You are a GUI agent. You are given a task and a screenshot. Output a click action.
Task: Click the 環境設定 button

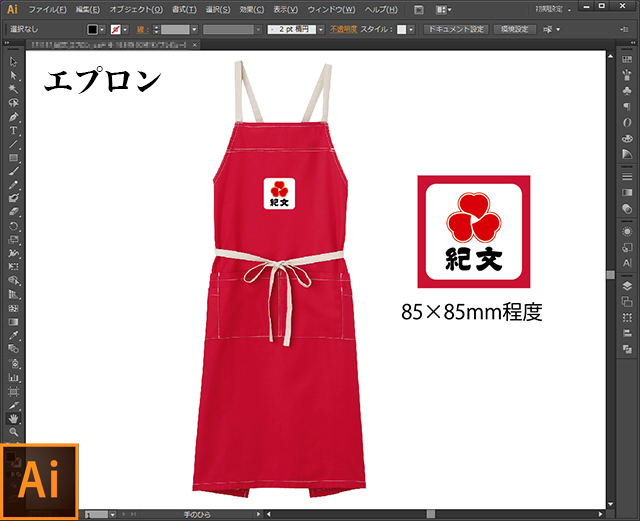point(511,30)
